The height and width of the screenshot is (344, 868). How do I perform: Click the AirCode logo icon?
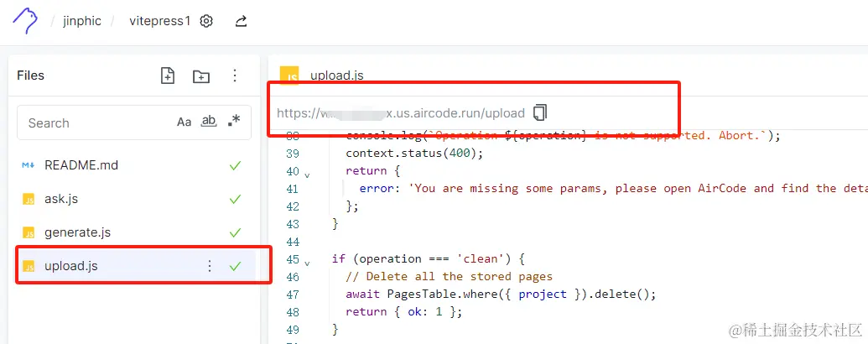(x=25, y=21)
